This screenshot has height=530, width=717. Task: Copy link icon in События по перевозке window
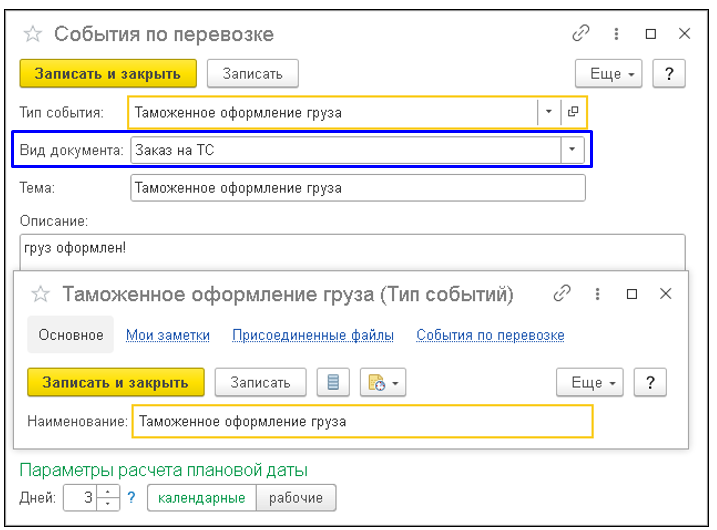coord(581,33)
